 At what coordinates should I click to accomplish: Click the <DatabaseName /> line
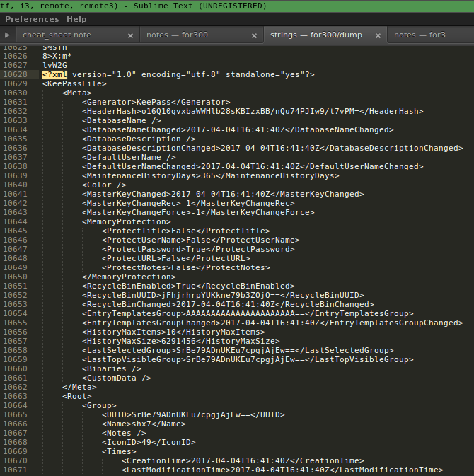click(122, 120)
